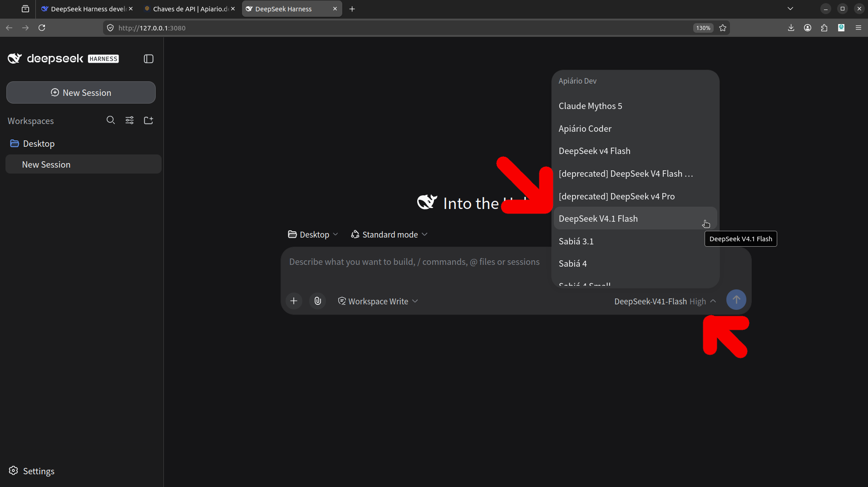List all tabs dropdown arrow
This screenshot has width=868, height=487.
click(x=790, y=9)
